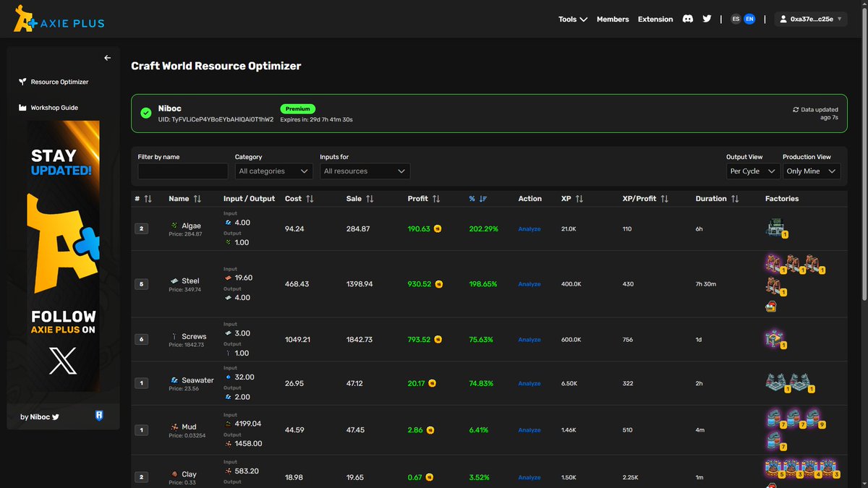Open wallet account 0xa37e dropdown
868x488 pixels.
[810, 20]
